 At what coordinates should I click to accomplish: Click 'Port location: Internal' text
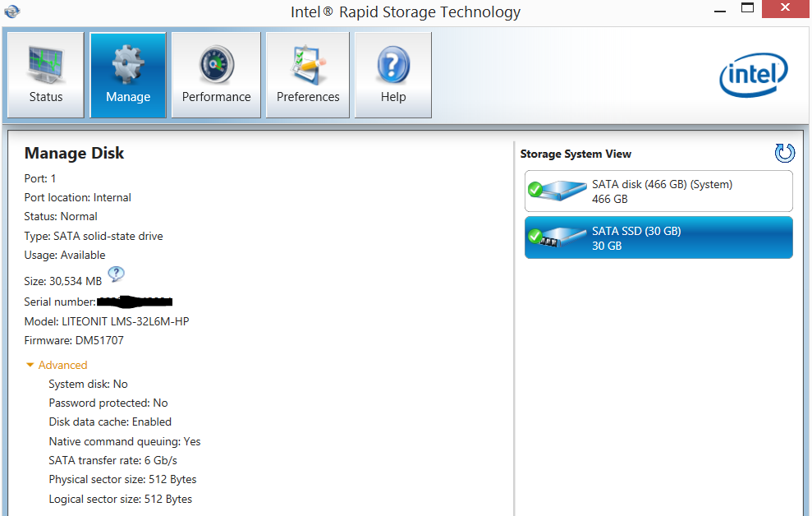point(78,198)
